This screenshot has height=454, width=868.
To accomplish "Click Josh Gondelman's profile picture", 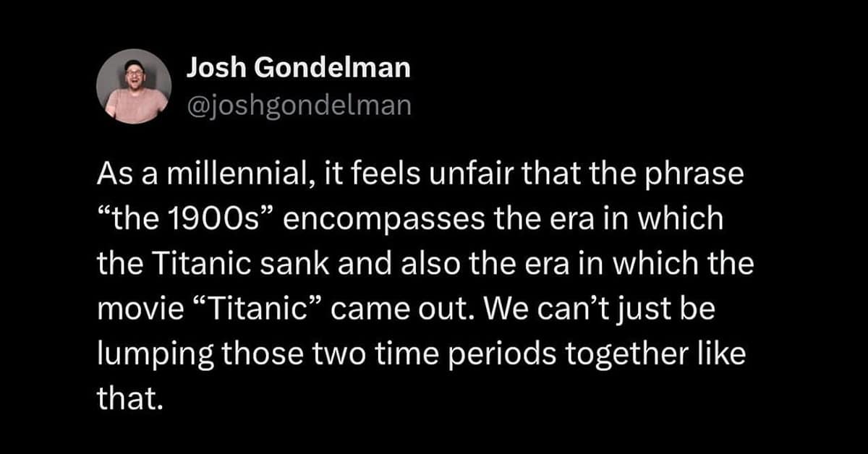I will click(134, 87).
